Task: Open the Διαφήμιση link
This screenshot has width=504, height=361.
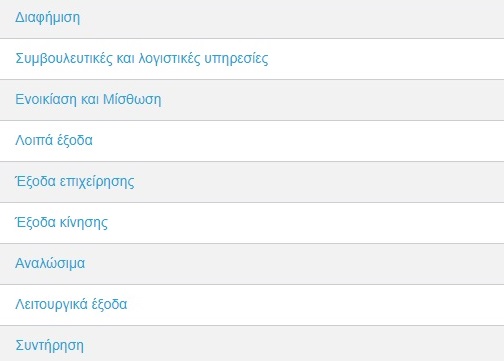Action: 48,18
